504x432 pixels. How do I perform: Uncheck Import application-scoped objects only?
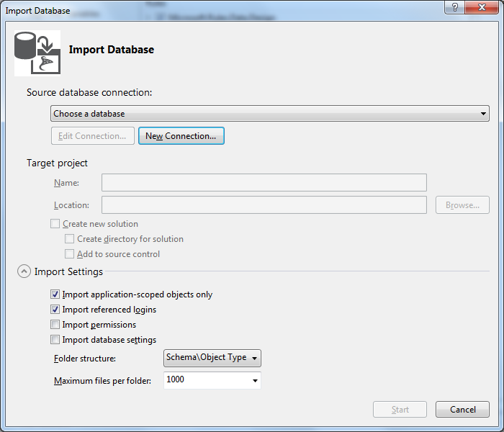coord(55,294)
